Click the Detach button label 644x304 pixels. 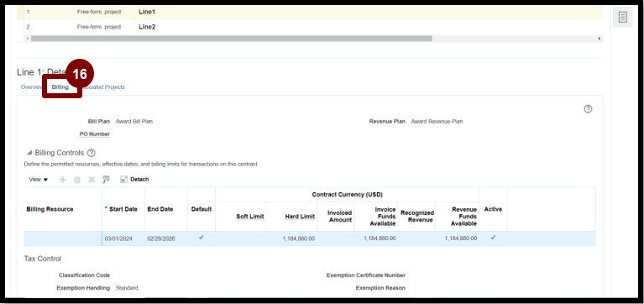(139, 180)
